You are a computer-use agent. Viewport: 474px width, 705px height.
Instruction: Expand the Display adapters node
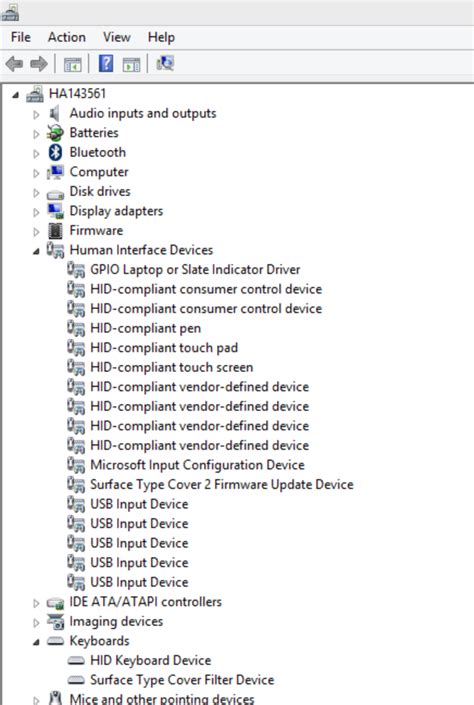pyautogui.click(x=36, y=212)
